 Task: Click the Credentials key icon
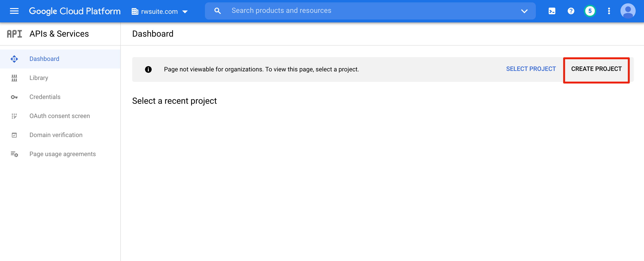tap(14, 97)
